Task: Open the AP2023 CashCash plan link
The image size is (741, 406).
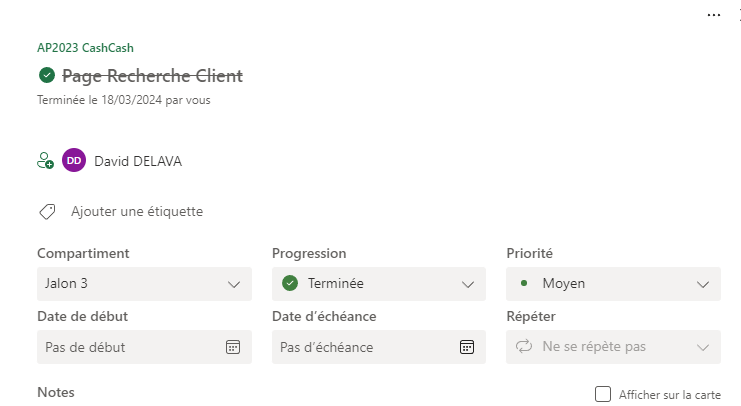Action: tap(85, 47)
